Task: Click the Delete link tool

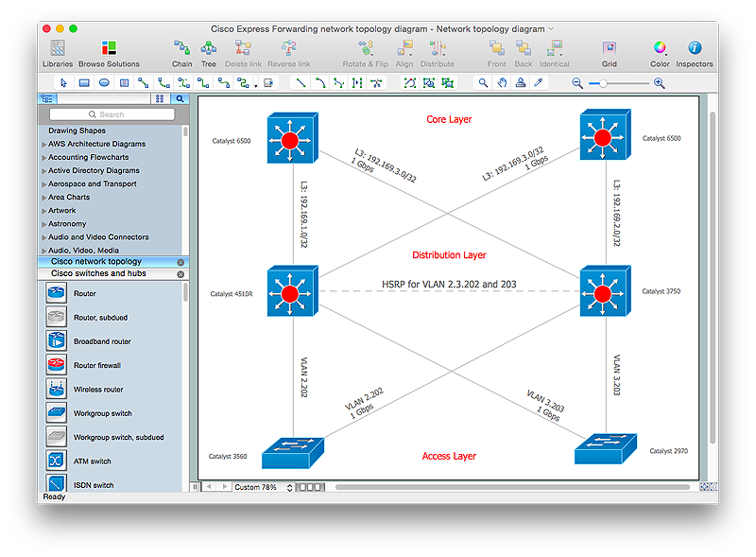Action: [x=243, y=54]
